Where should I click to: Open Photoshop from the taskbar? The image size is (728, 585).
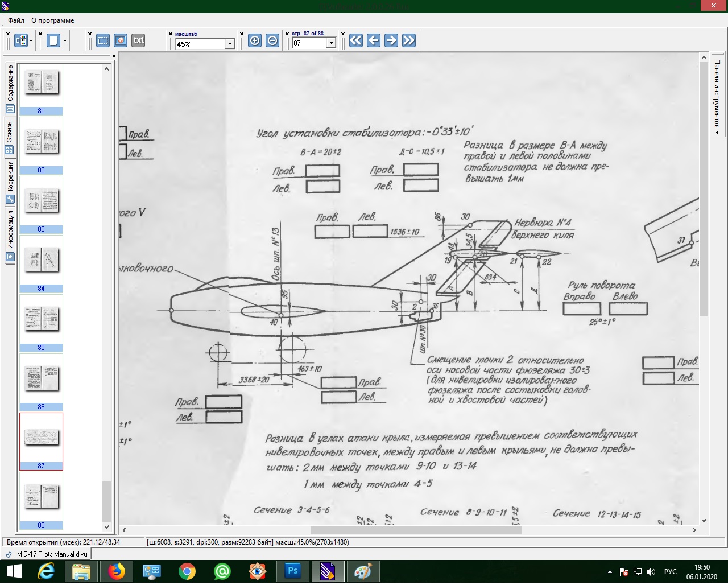click(x=293, y=571)
